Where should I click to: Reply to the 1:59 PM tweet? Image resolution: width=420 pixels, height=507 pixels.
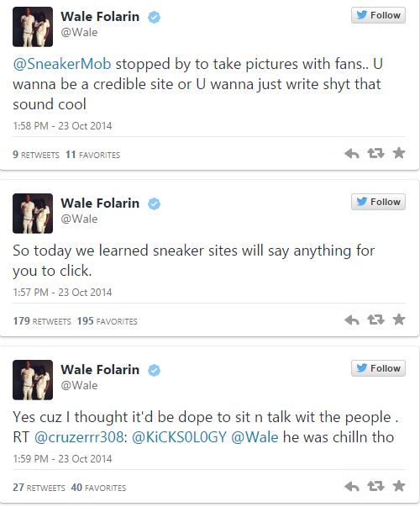352,486
